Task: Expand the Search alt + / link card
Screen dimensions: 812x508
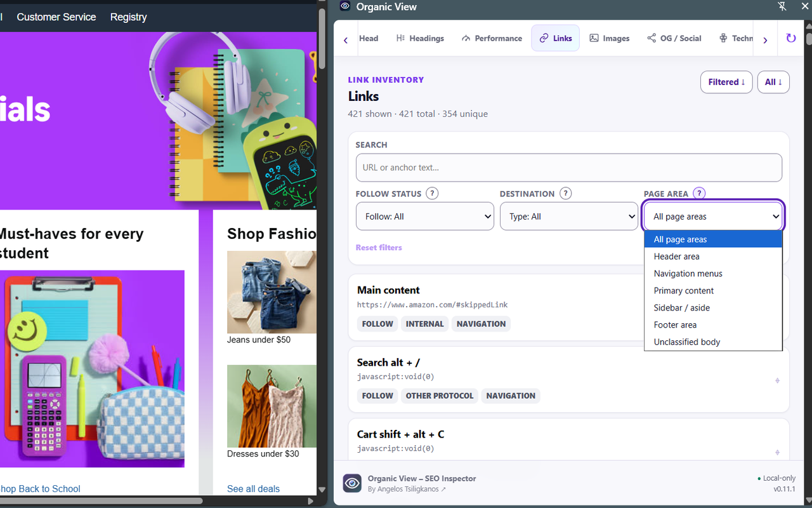Action: (x=777, y=380)
